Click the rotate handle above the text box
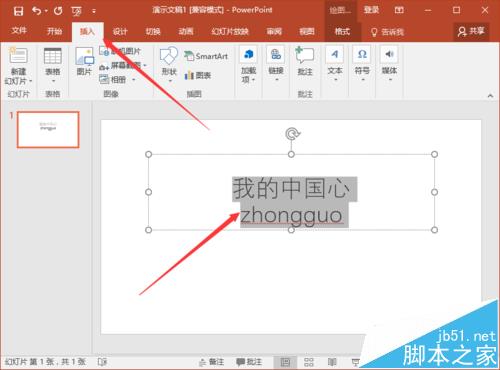This screenshot has height=370, width=500. click(292, 134)
